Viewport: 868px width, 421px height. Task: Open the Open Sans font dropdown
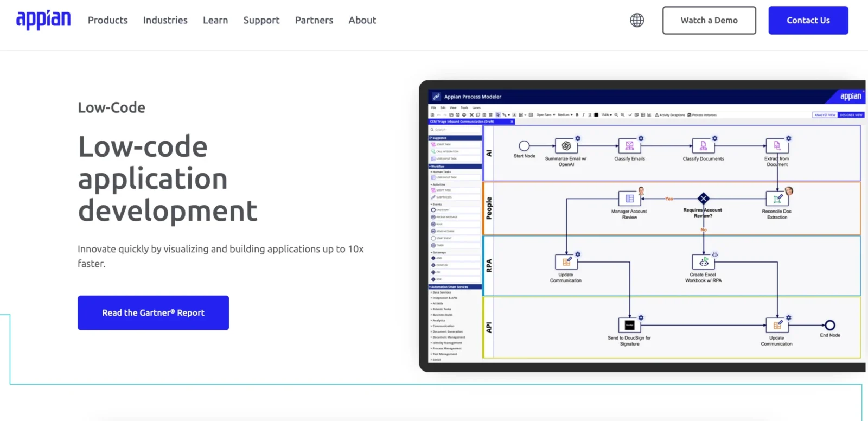tap(546, 115)
